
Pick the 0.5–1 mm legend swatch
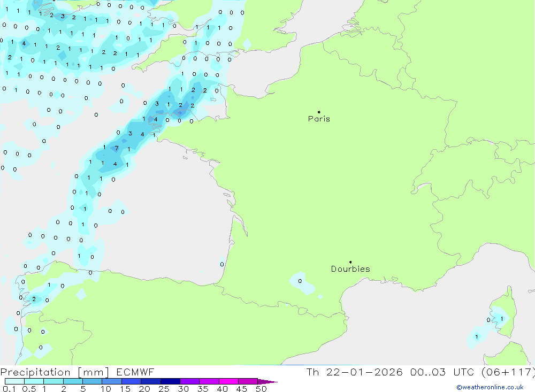pos(34,381)
